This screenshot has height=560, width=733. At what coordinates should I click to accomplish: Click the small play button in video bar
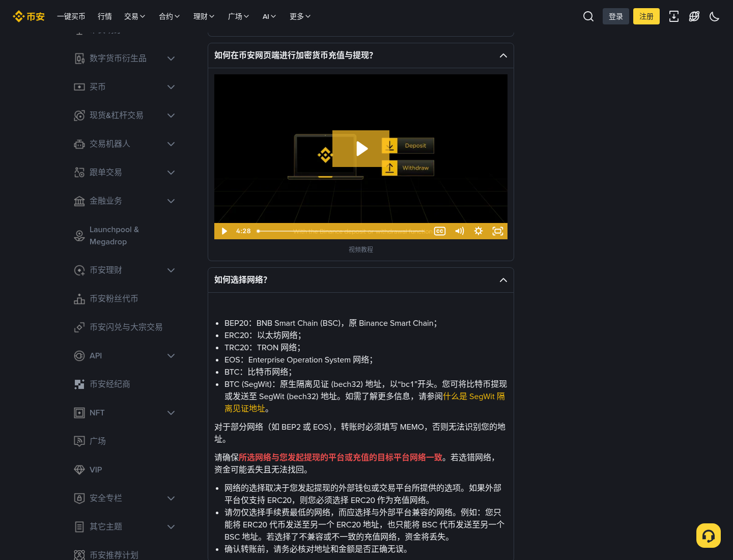224,231
